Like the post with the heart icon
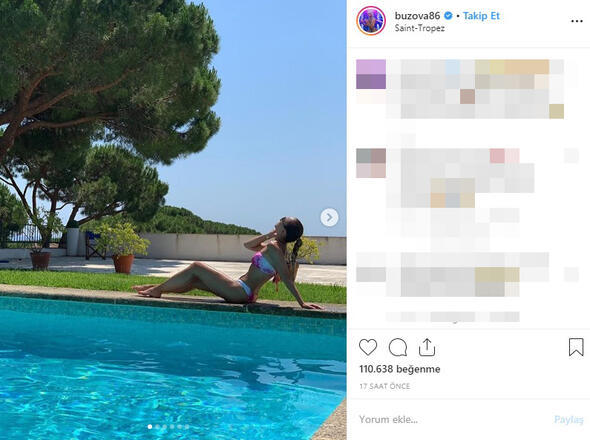Viewport: 590px width, 440px height. coord(368,347)
